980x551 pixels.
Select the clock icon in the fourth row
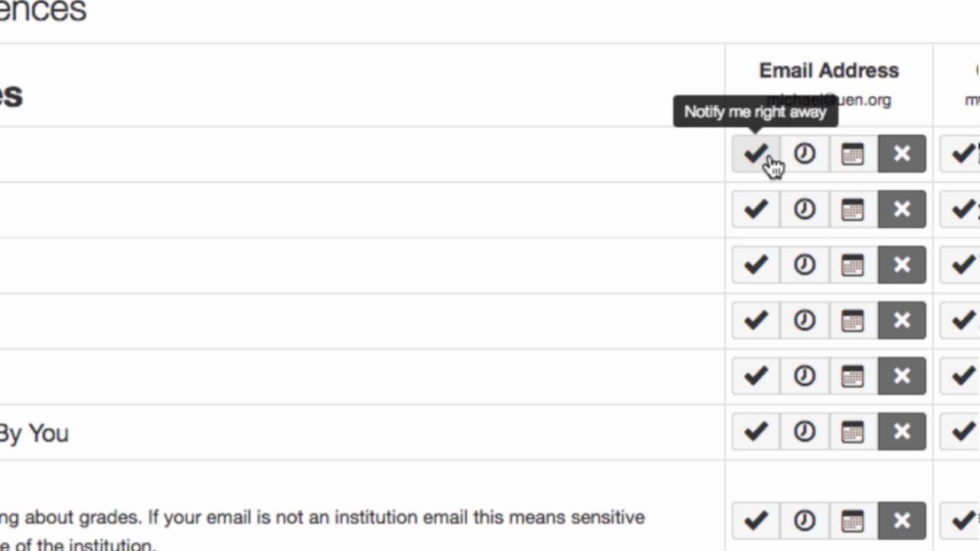point(804,320)
